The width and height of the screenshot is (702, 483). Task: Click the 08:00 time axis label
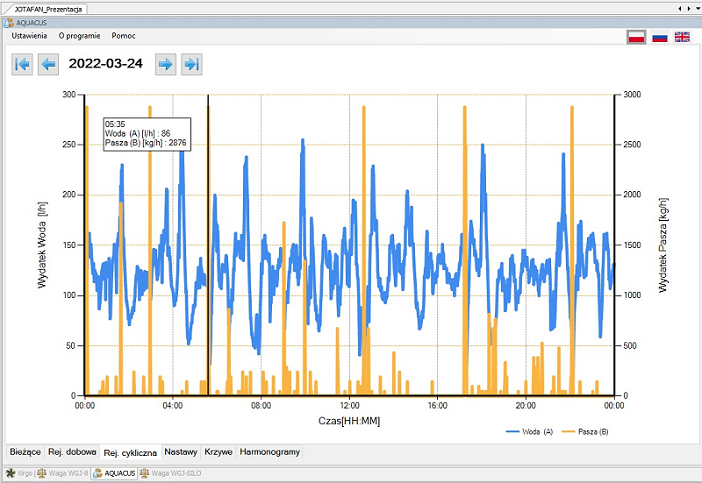[x=261, y=406]
